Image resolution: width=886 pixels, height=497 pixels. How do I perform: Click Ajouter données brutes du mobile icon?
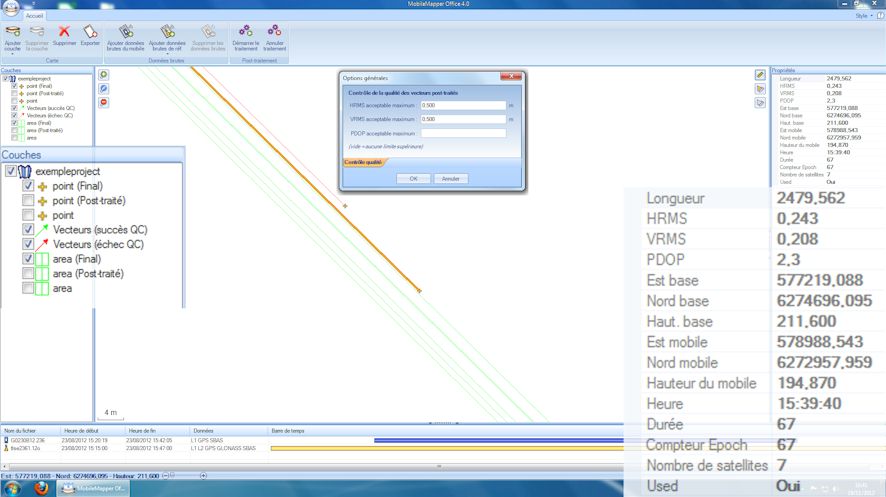126,32
